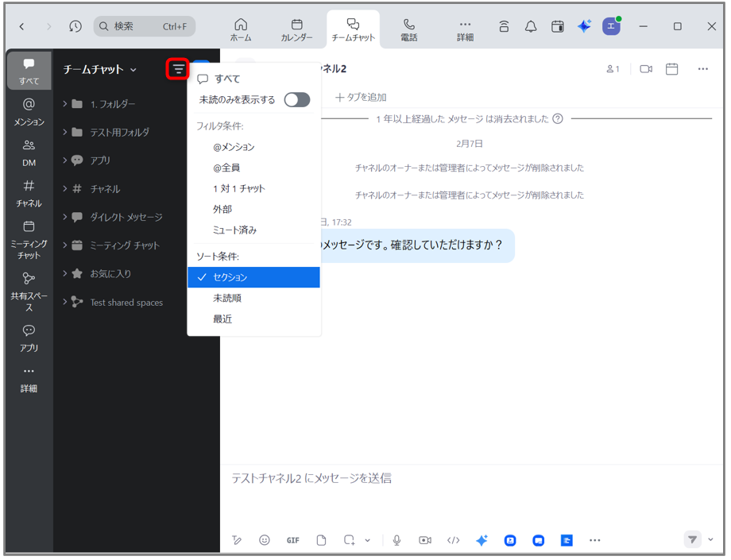This screenshot has width=731, height=560.
Task: Expand the ミーティング チャット section
Action: coord(65,245)
